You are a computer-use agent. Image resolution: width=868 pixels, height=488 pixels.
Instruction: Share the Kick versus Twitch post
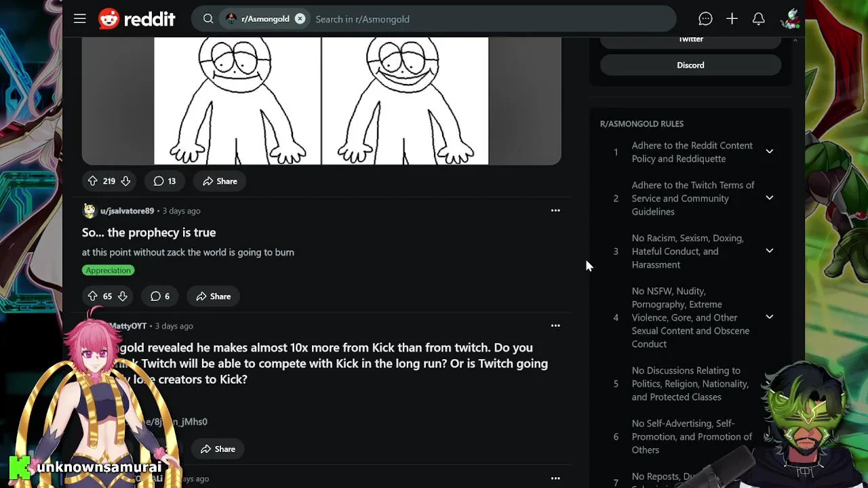click(218, 449)
